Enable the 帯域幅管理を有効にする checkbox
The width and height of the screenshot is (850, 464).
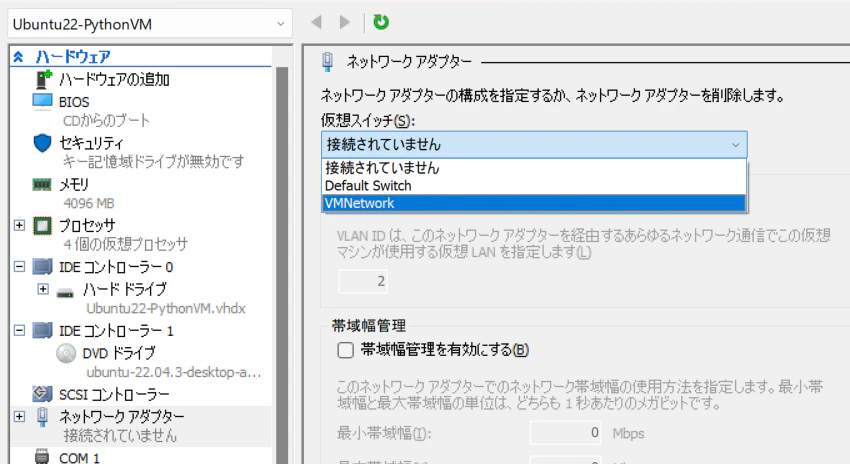(x=345, y=350)
